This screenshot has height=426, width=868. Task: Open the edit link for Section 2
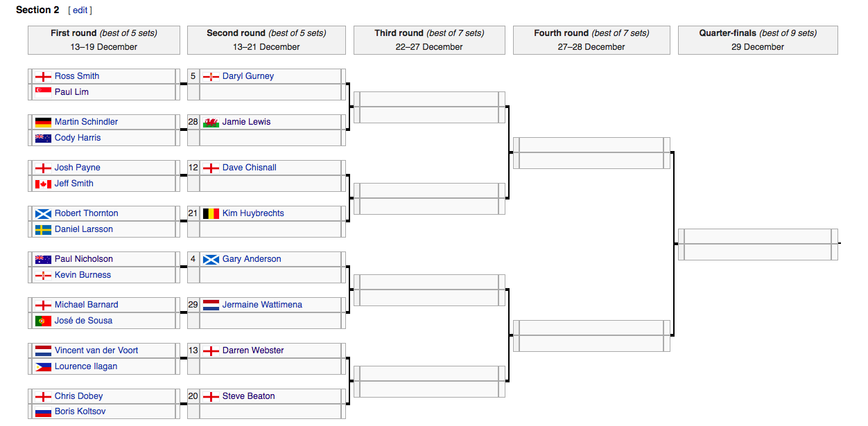[x=80, y=10]
